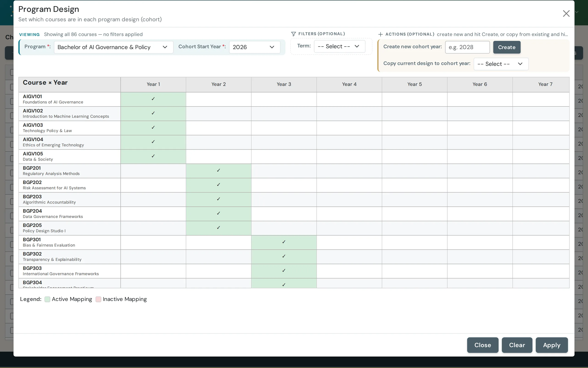Screen dimensions: 588x368
Task: Toggle BGP202 Year 2 checkmark cell
Action: tap(219, 185)
